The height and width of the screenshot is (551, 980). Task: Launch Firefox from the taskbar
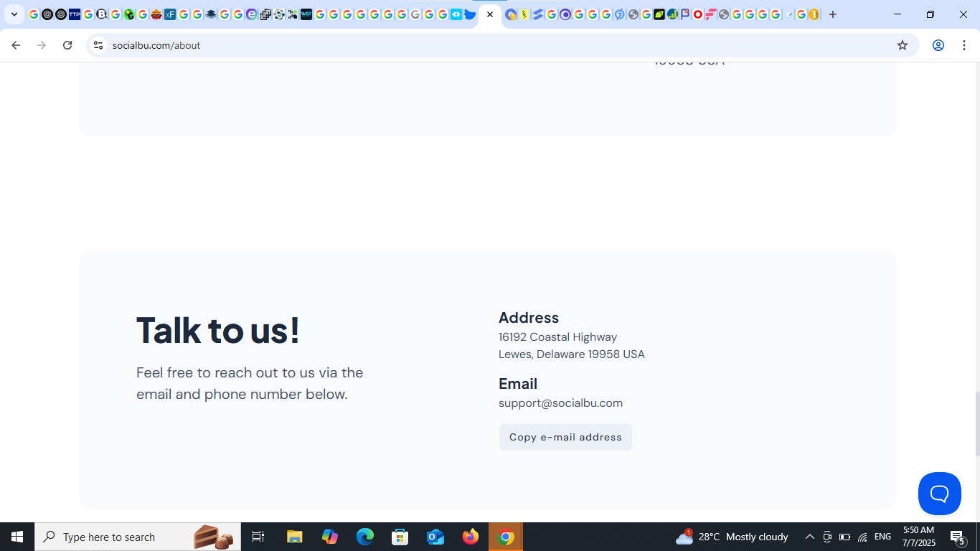[x=471, y=537]
